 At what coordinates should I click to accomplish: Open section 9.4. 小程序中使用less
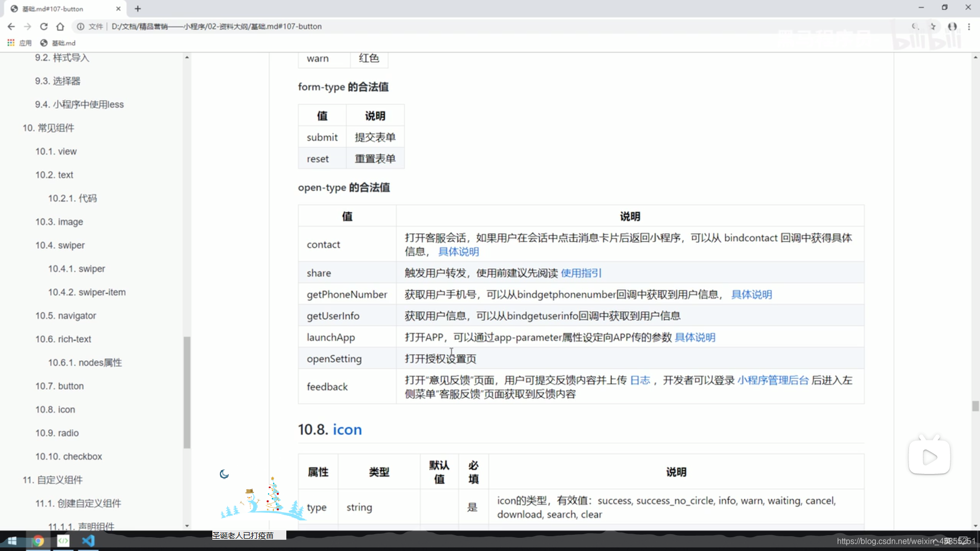pos(80,105)
